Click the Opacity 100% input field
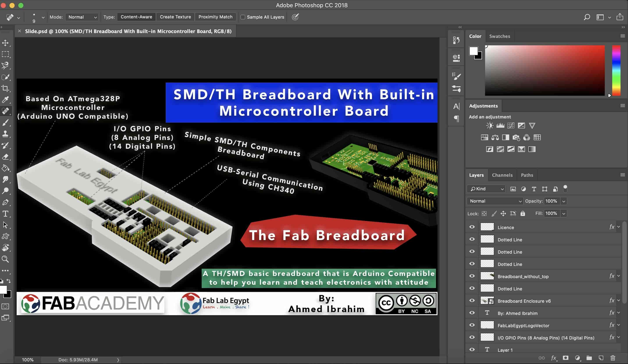 tap(552, 201)
